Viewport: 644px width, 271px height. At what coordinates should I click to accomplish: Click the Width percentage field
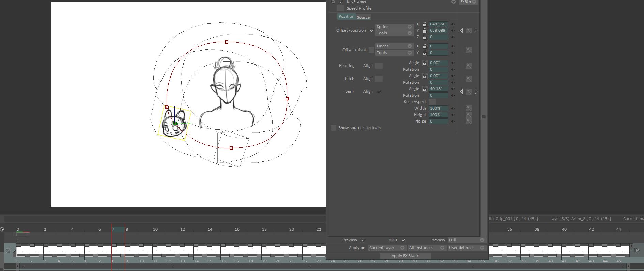point(439,108)
